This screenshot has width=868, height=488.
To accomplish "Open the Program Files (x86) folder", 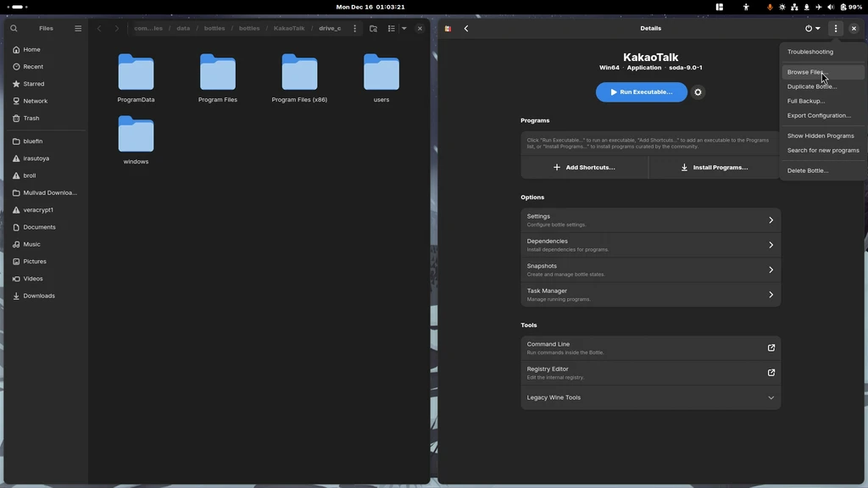I will point(299,78).
